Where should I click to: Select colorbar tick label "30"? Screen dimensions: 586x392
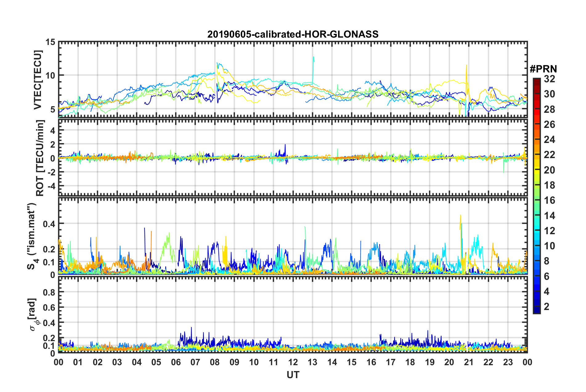point(549,94)
